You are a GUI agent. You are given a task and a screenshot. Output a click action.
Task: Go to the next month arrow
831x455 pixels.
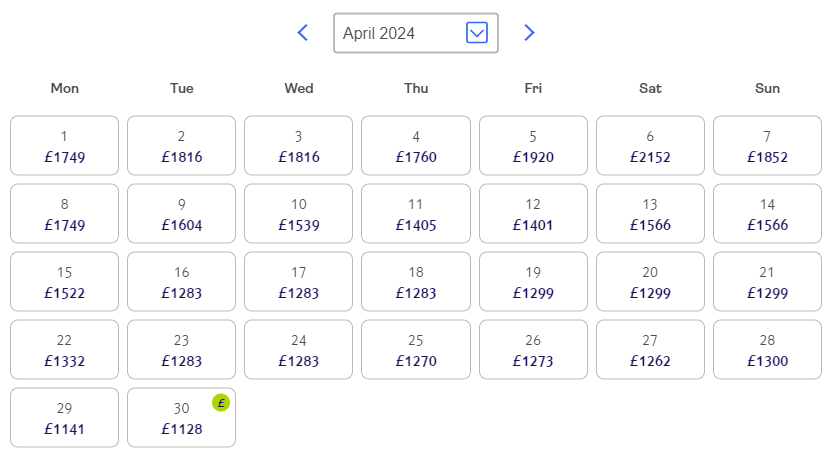[529, 33]
